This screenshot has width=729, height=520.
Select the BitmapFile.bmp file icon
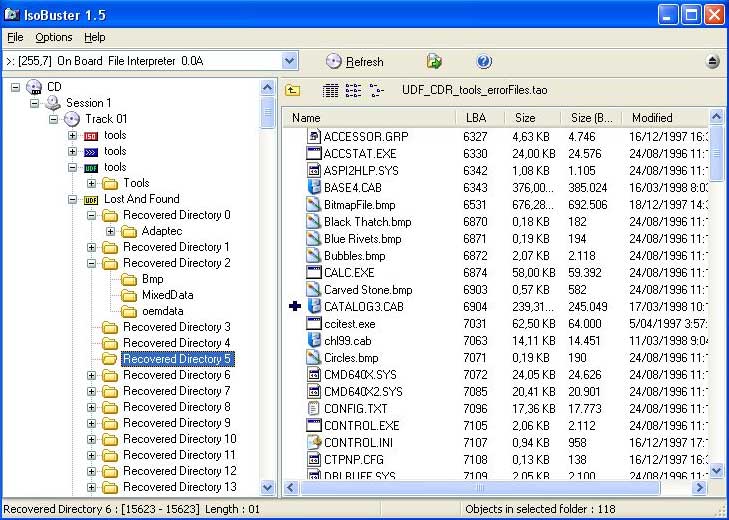point(314,205)
